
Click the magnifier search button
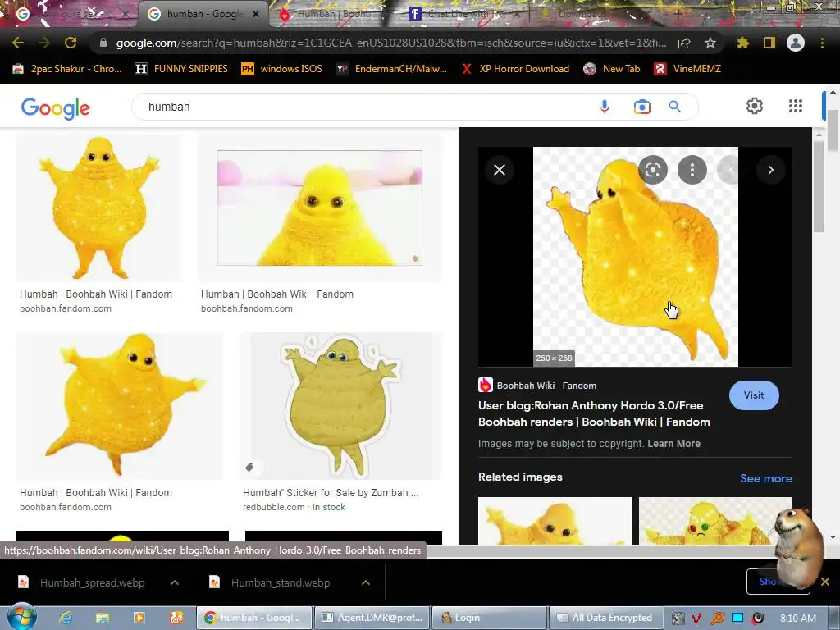point(675,107)
